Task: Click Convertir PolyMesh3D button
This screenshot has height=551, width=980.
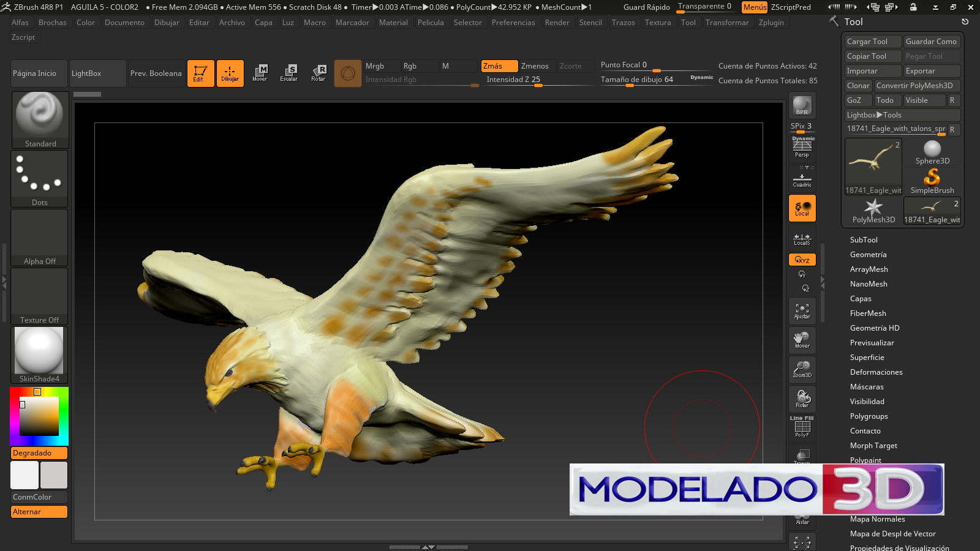Action: 918,86
